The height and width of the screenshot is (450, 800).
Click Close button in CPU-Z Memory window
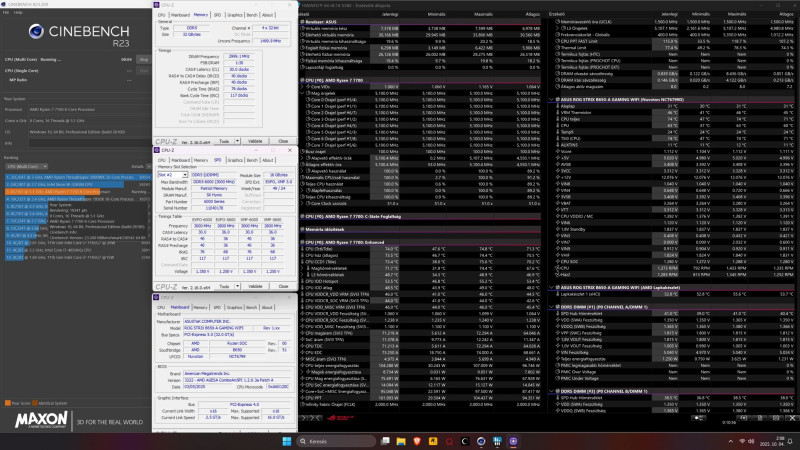(x=283, y=141)
